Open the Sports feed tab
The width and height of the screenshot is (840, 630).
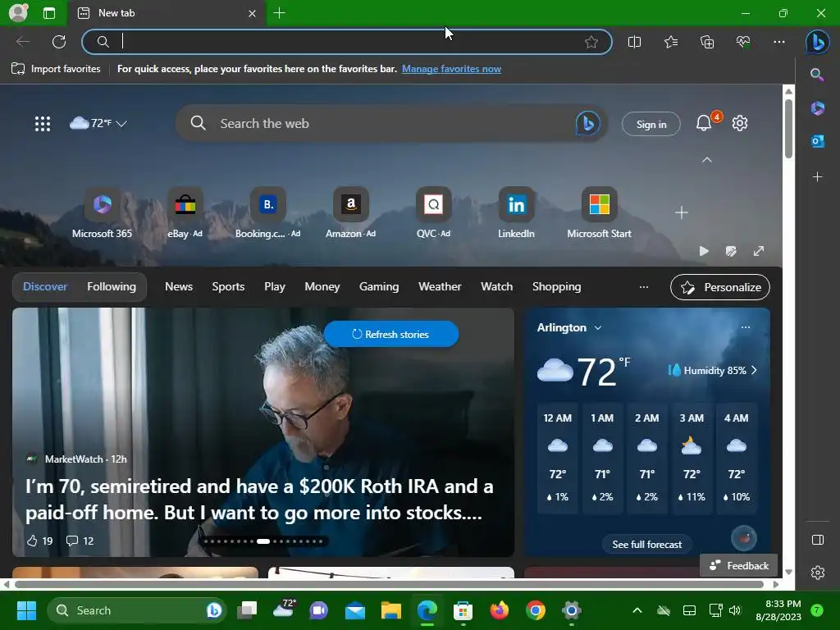tap(228, 286)
